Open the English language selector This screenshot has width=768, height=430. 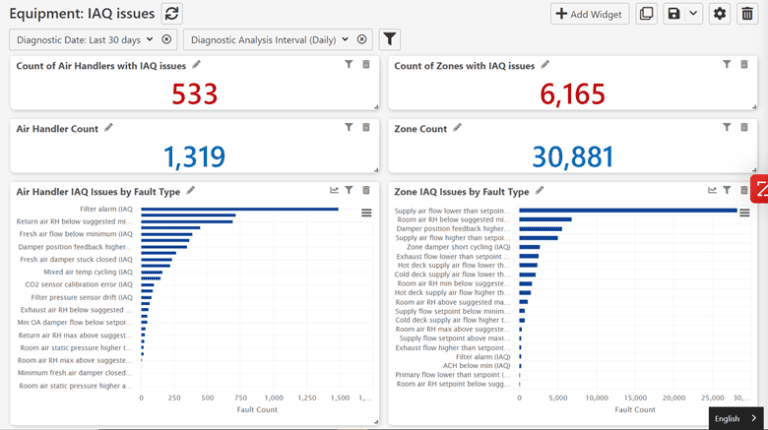coord(737,418)
